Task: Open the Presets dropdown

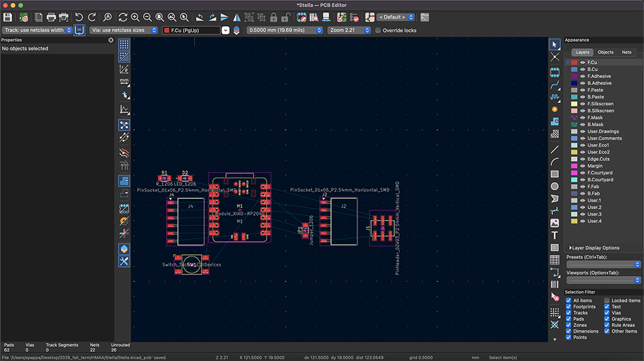Action: click(603, 264)
